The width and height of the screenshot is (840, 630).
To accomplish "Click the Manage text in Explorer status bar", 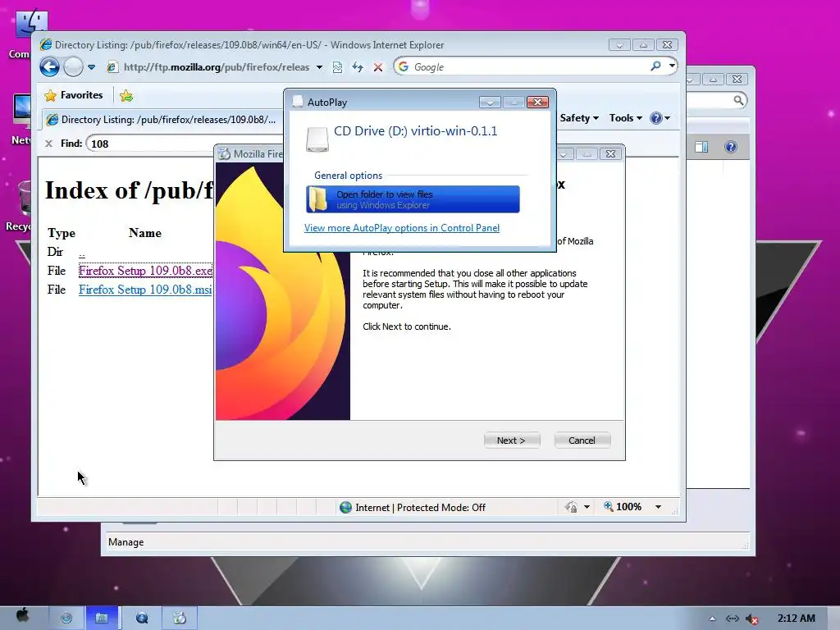I will pos(126,542).
